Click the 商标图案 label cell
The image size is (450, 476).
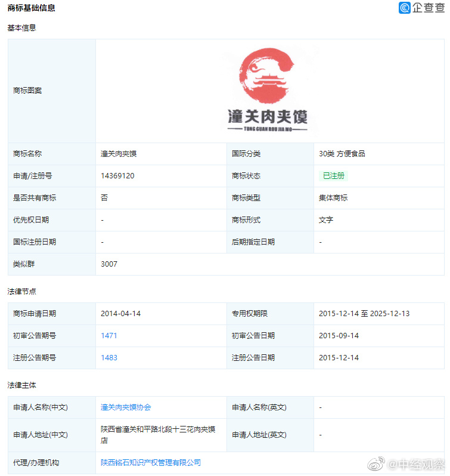[x=52, y=91]
